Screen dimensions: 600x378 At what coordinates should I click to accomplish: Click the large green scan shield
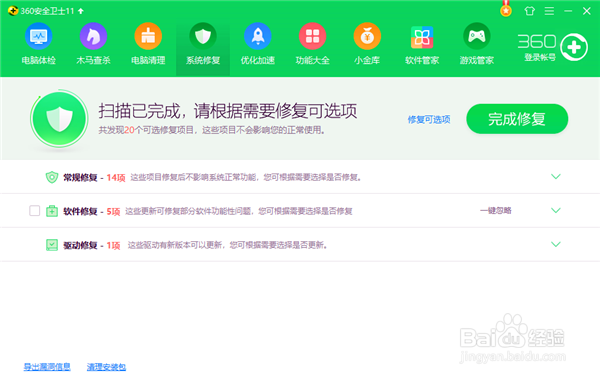coord(59,119)
